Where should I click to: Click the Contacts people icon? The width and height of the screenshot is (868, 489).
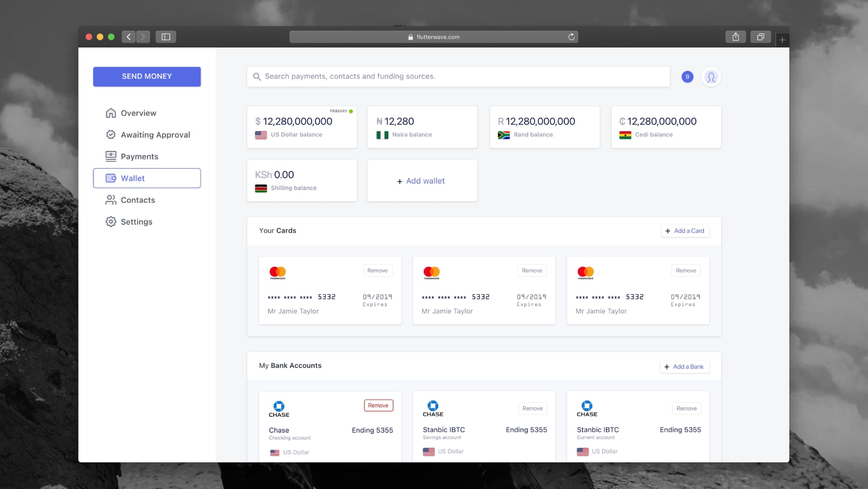111,200
